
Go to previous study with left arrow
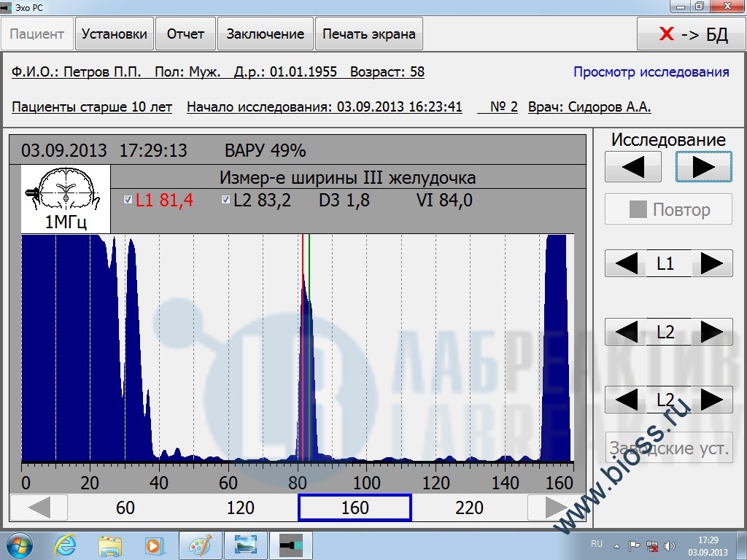(633, 167)
